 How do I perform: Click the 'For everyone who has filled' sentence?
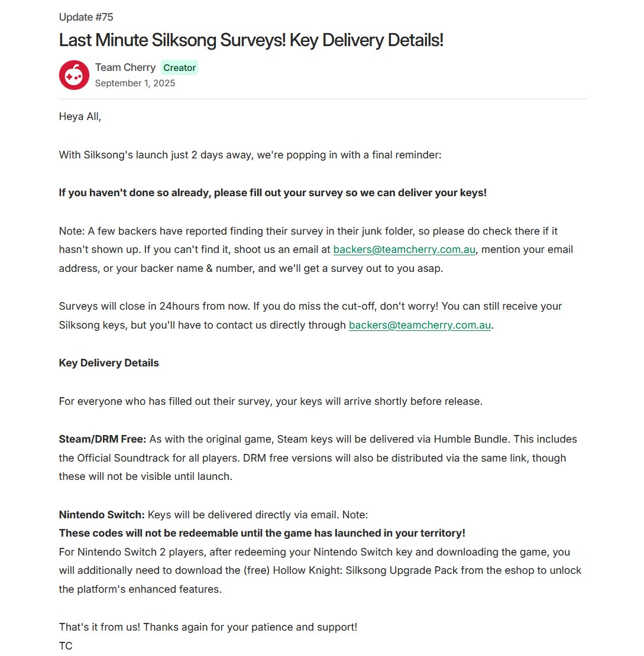pyautogui.click(x=270, y=401)
